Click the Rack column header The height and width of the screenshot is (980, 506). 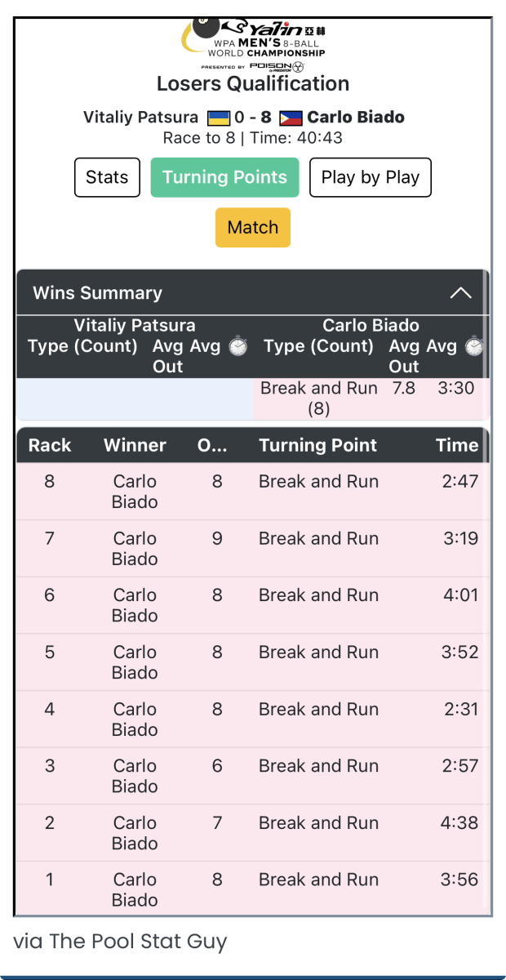click(x=50, y=445)
